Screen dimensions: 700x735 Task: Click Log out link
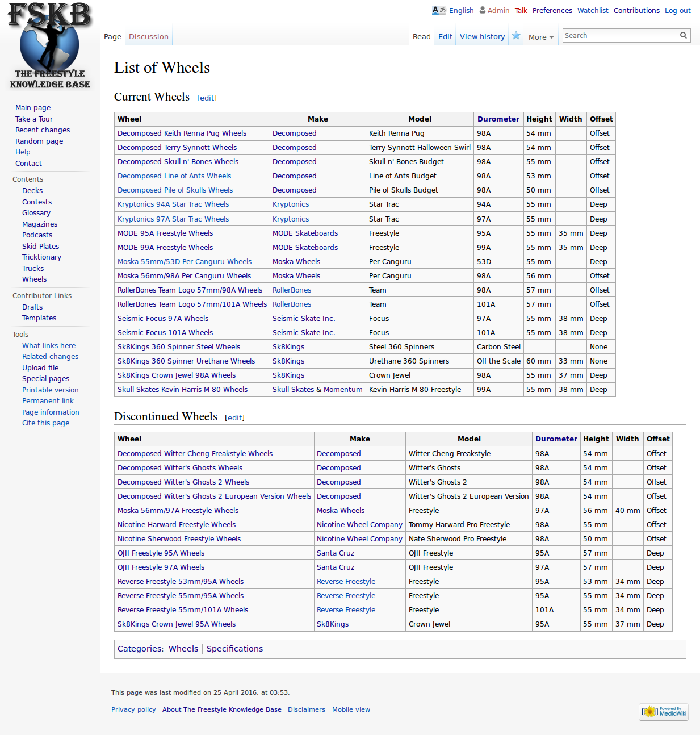(x=677, y=11)
